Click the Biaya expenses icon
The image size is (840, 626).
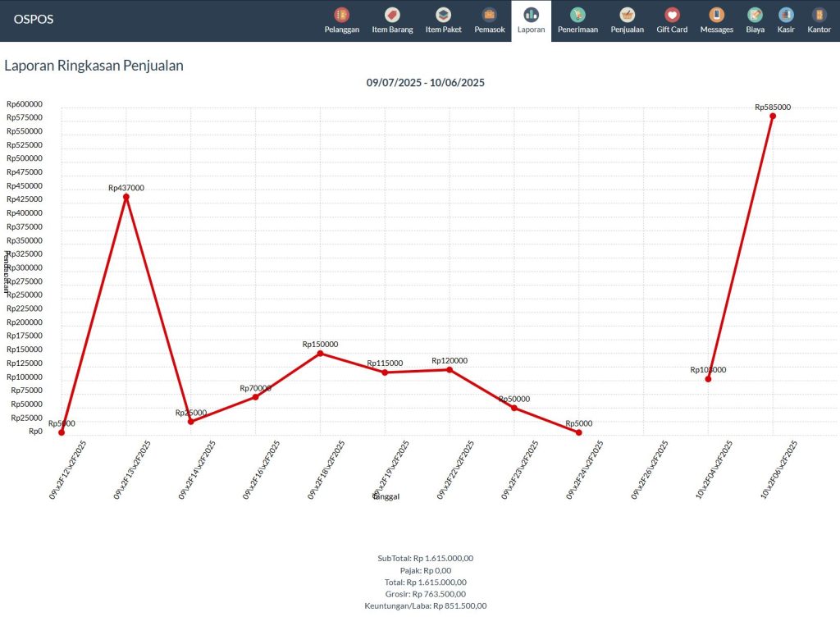(x=755, y=15)
